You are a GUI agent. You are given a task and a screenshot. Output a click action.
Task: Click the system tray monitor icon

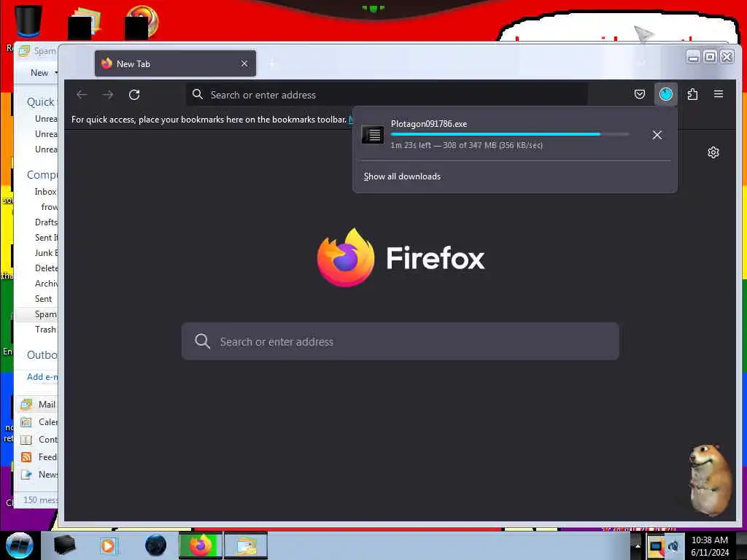coord(656,546)
